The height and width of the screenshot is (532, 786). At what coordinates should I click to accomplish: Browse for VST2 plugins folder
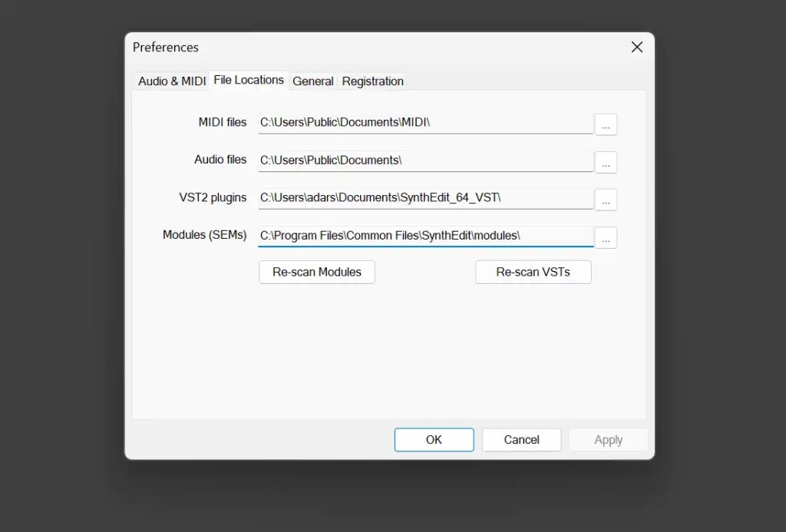click(606, 200)
